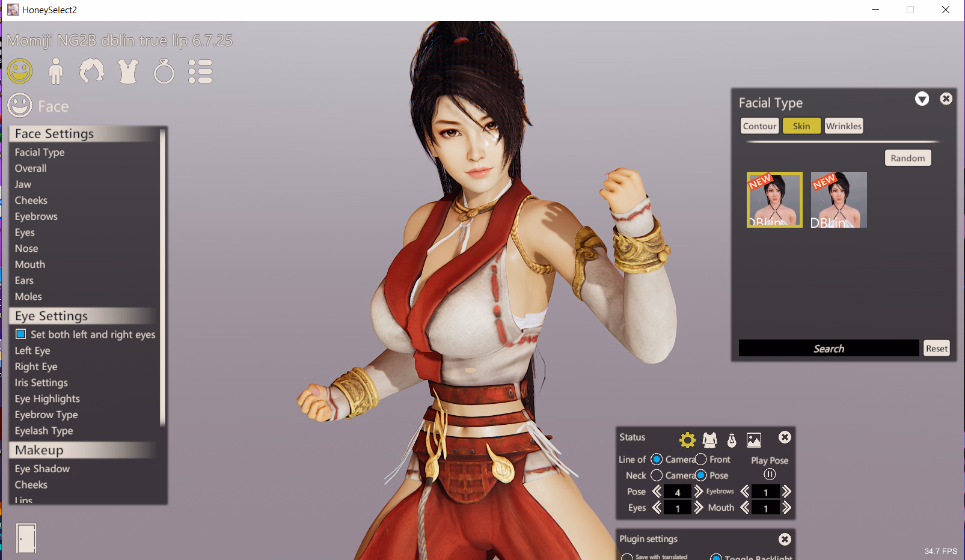Open the Accessories ring icon
Viewport: 965px width, 560px height.
click(x=164, y=72)
